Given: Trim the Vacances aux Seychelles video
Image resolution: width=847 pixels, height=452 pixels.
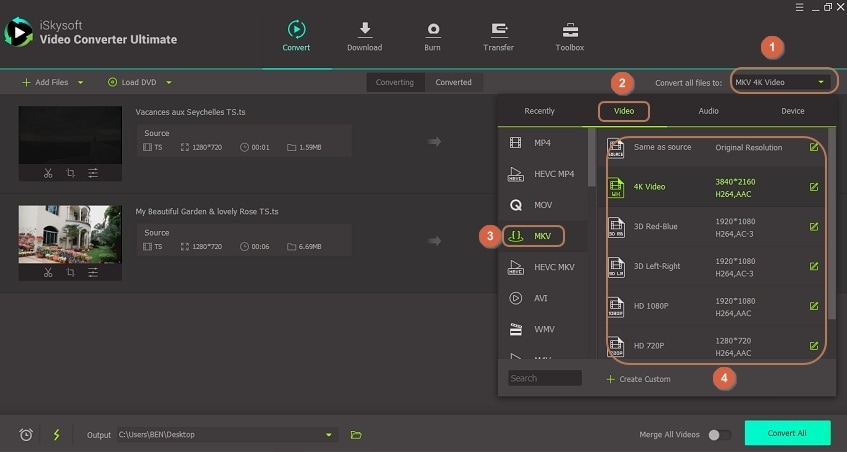Looking at the screenshot, I should pyautogui.click(x=48, y=173).
